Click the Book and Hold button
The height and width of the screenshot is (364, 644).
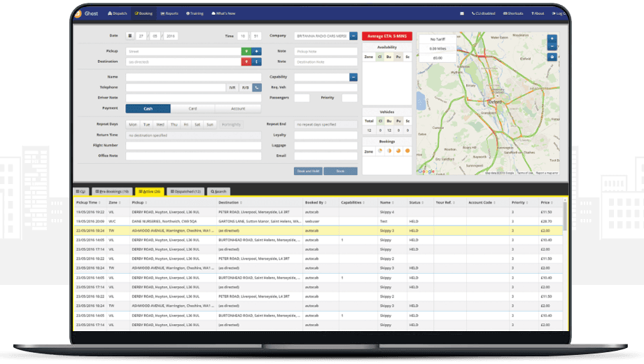307,171
